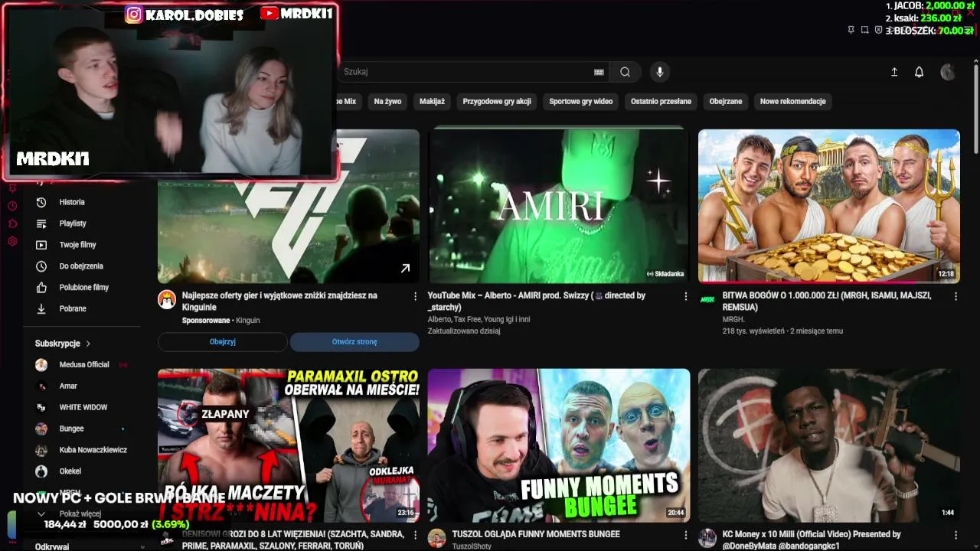Open the BITWA BOGÓW O 1.000.000 ZŁ title
Viewport: 980px width, 551px height.
[827, 301]
